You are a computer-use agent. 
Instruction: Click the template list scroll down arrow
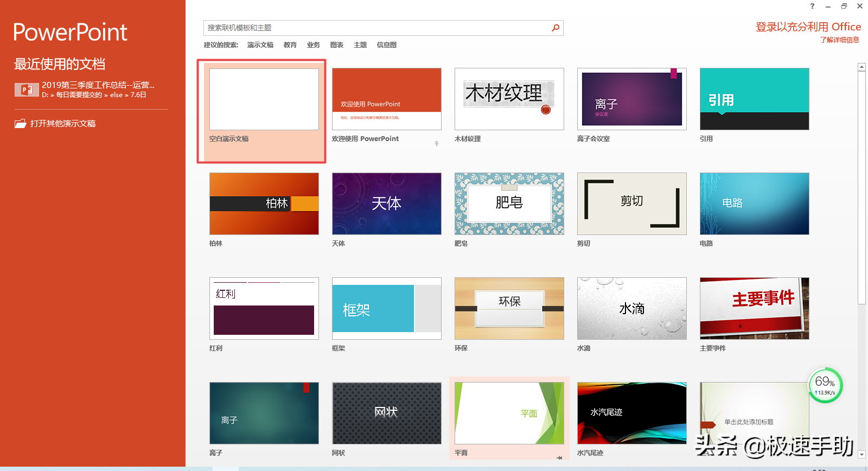click(861, 454)
